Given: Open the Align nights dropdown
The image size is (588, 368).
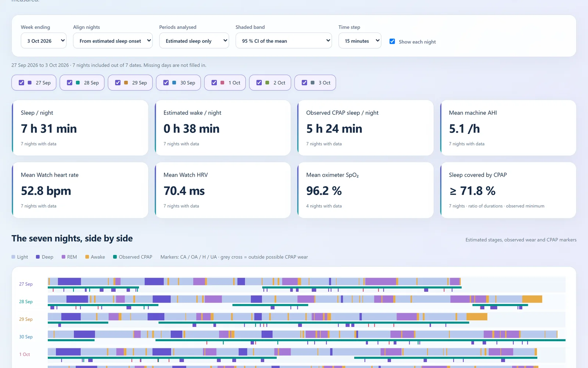Looking at the screenshot, I should point(113,40).
